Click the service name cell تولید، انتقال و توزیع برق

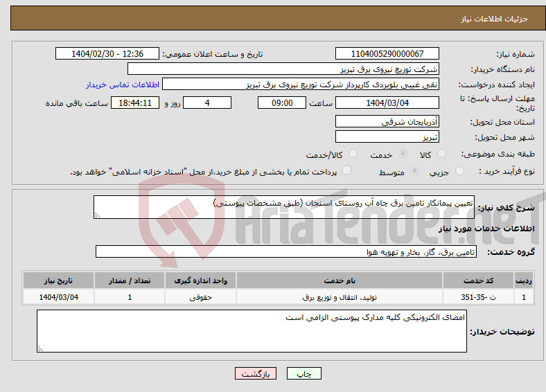coord(340,297)
